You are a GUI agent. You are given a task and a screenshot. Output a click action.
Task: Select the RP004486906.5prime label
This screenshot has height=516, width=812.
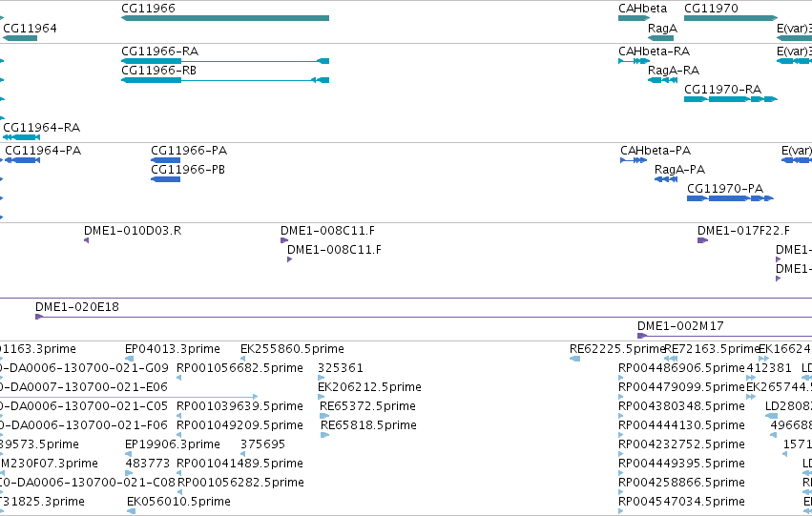tap(681, 368)
